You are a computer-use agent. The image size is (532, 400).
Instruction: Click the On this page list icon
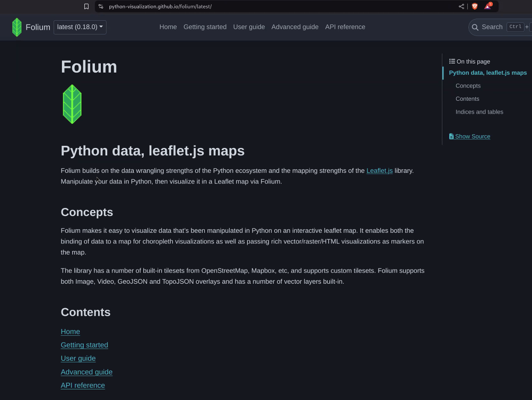[x=452, y=62]
